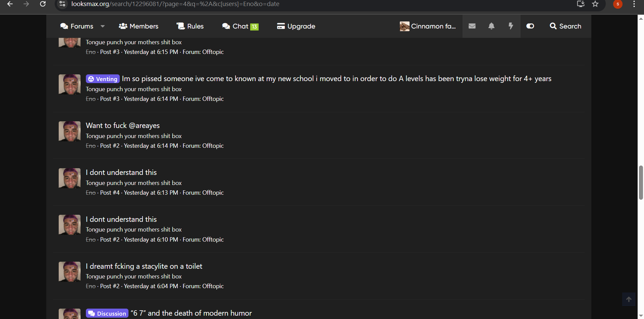Image resolution: width=644 pixels, height=319 pixels.
Task: Open the 'Want to fuck @areayes' thread
Action: click(123, 126)
